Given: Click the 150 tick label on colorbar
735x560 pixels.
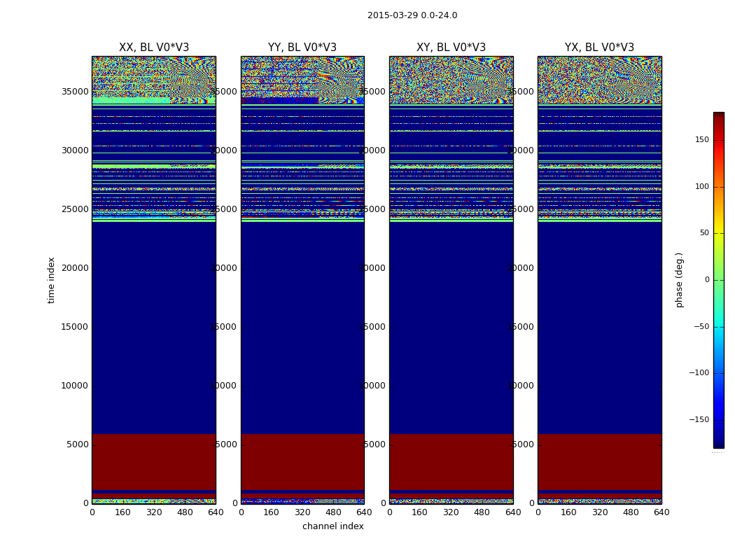Looking at the screenshot, I should (x=701, y=140).
